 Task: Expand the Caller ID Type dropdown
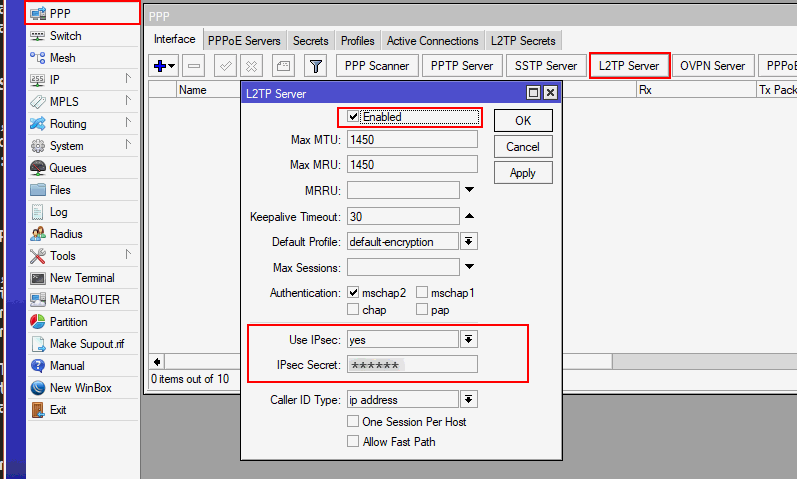(468, 400)
